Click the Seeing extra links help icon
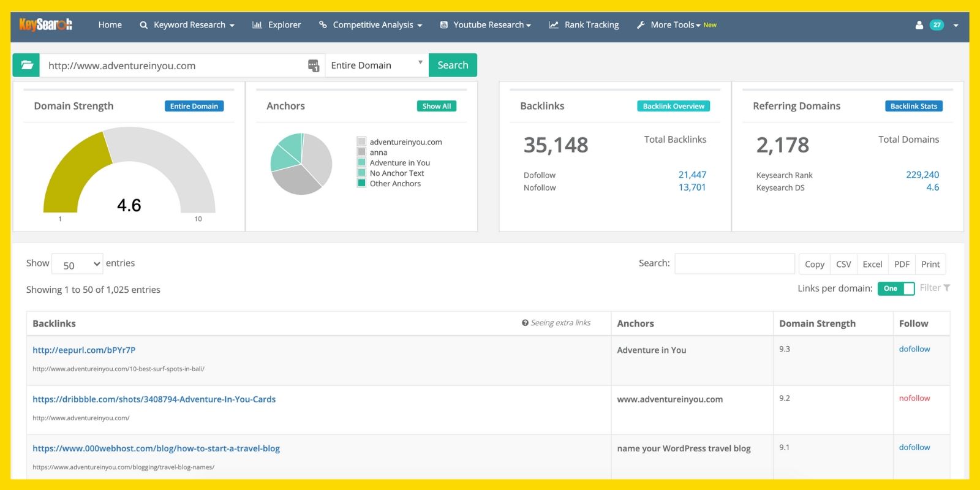The width and height of the screenshot is (980, 490). 525,323
